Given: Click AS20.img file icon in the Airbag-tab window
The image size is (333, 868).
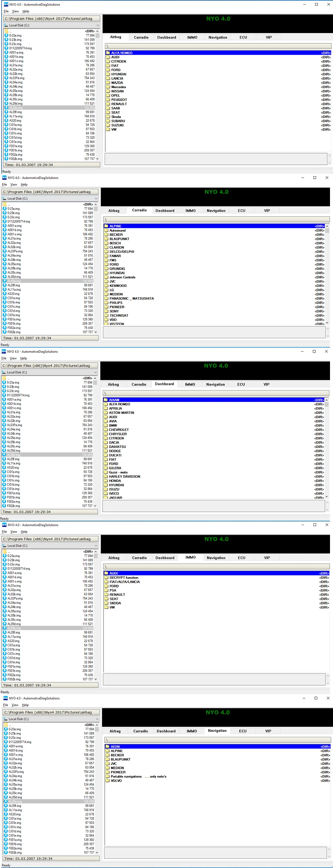Looking at the screenshot, I should [x=6, y=120].
